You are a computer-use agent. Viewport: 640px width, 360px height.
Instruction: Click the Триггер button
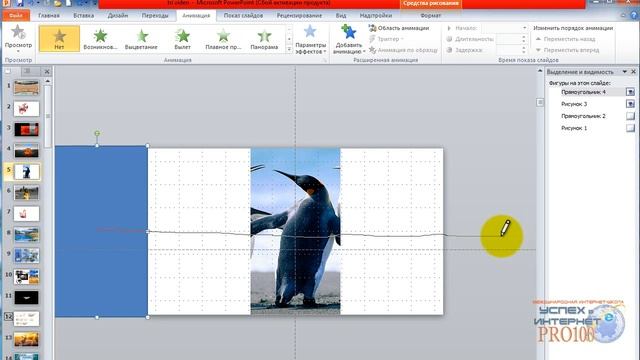[x=386, y=39]
